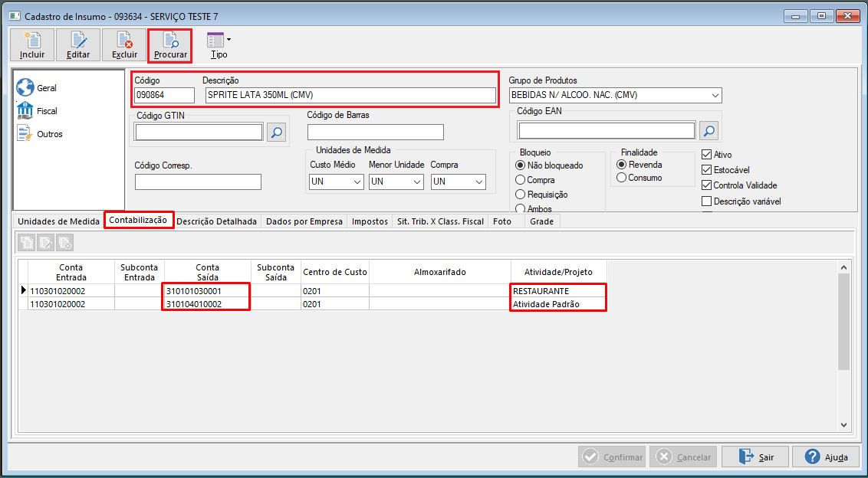The image size is (868, 478).
Task: Click the Código field 090864
Action: point(164,95)
